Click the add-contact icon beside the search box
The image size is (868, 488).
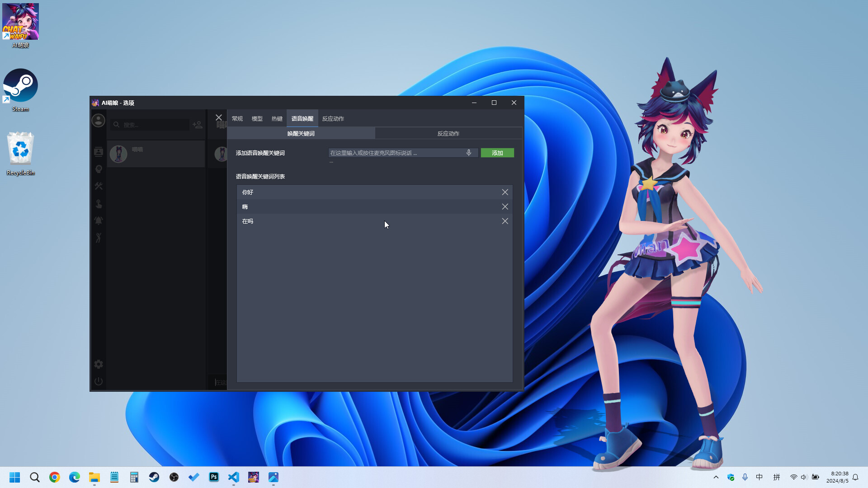point(197,125)
